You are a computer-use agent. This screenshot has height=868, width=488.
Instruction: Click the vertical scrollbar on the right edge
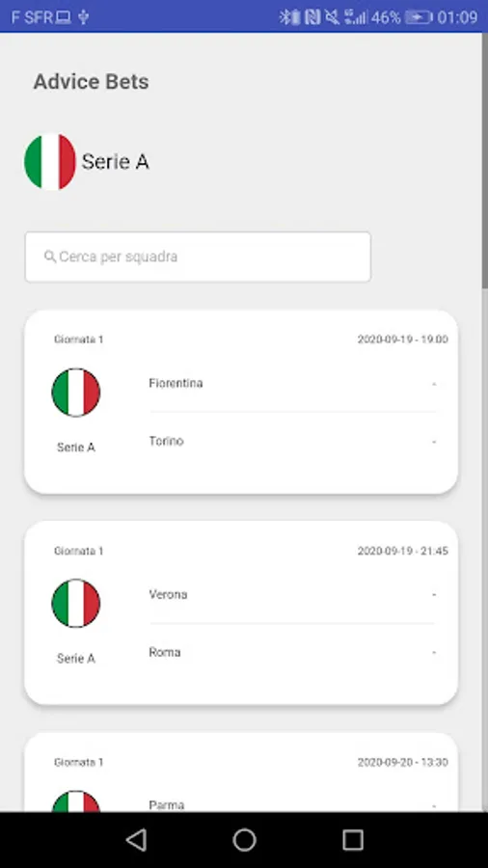point(485,160)
